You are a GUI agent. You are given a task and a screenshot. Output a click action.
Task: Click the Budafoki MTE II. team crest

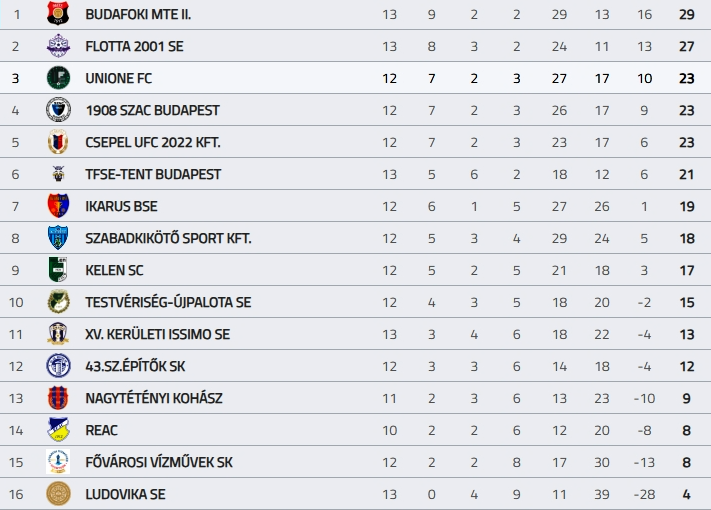tap(59, 14)
